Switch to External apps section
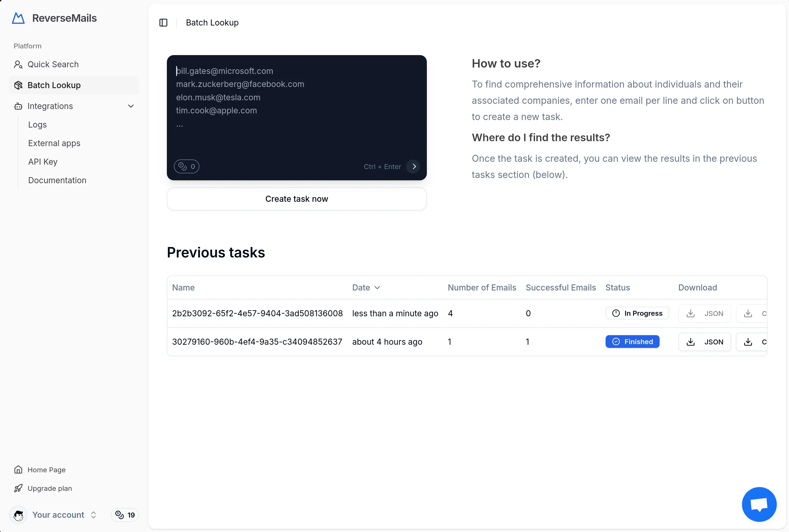This screenshot has width=789, height=532. click(54, 143)
